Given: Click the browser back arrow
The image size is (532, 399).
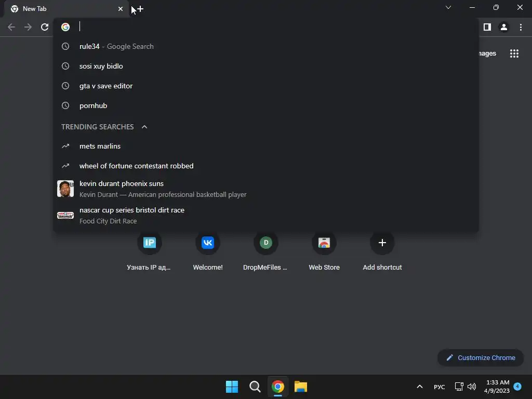Looking at the screenshot, I should click(11, 27).
